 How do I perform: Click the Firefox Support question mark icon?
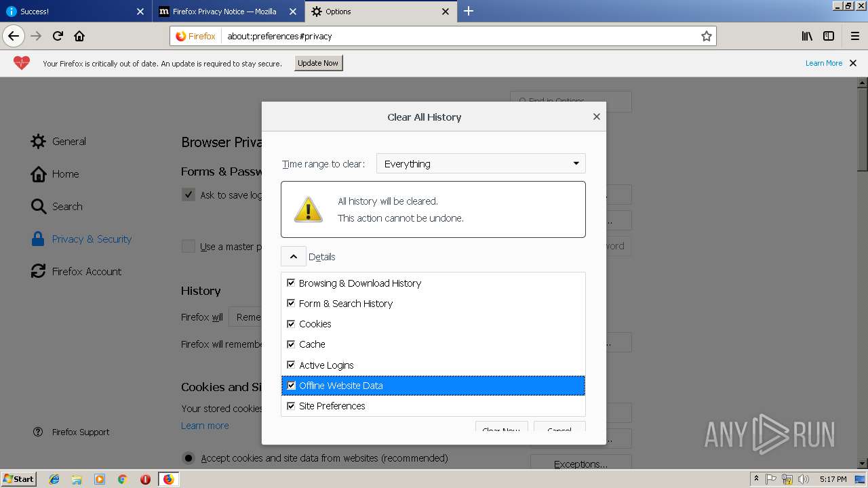pyautogui.click(x=38, y=432)
